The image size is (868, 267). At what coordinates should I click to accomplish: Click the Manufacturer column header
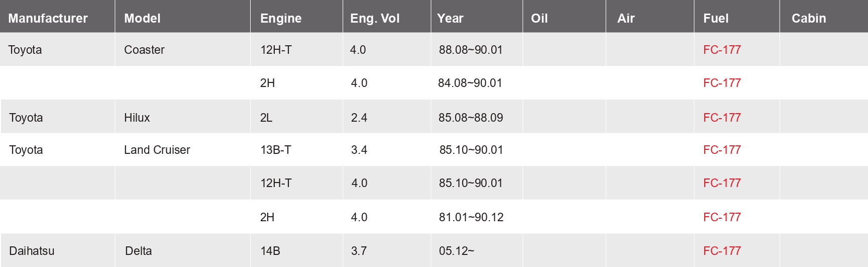pyautogui.click(x=48, y=18)
